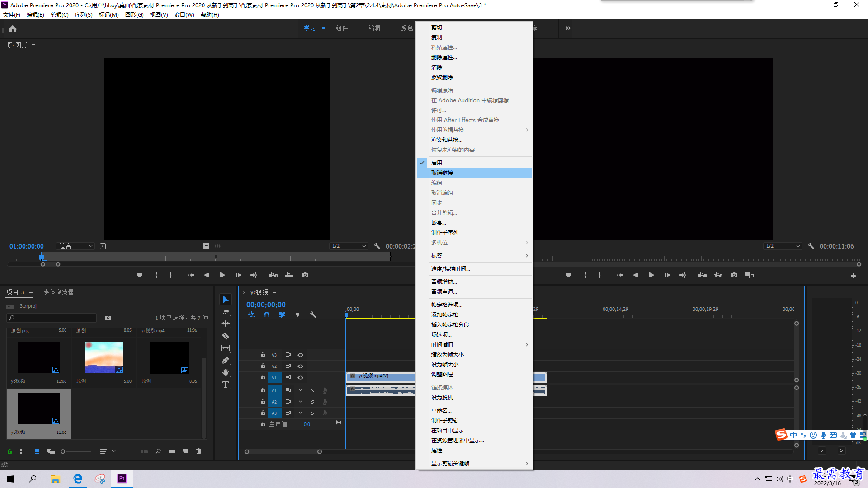Expand 显示剪辑关键帧 submenu
The image size is (868, 488).
tap(474, 464)
